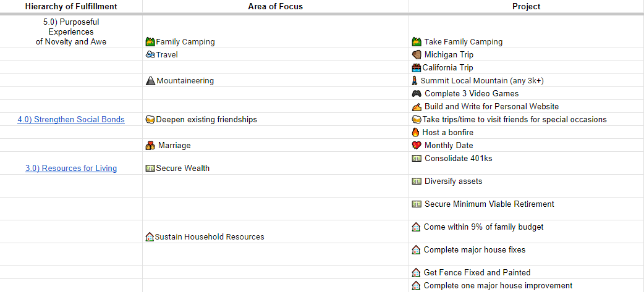Click the climber icon for Summit Local Mountain

point(415,81)
